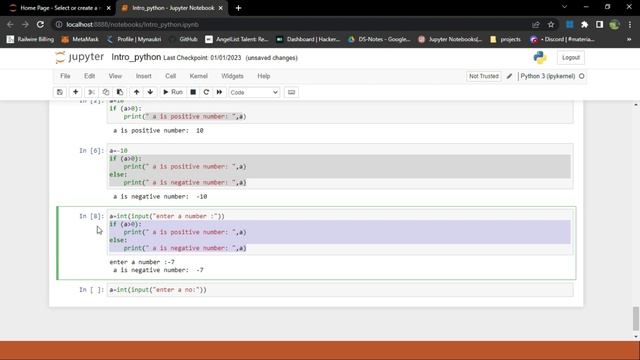Move selected cell up arrow
Image resolution: width=640 pixels, height=360 pixels.
tap(136, 92)
